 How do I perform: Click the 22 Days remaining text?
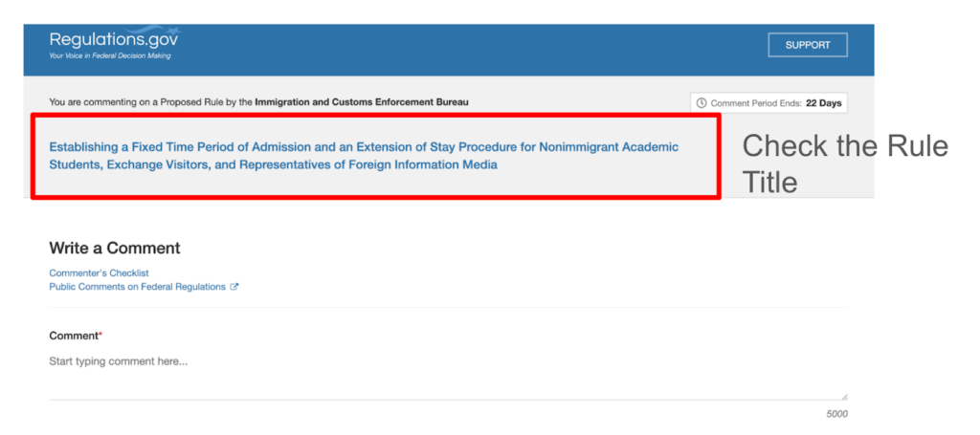823,103
